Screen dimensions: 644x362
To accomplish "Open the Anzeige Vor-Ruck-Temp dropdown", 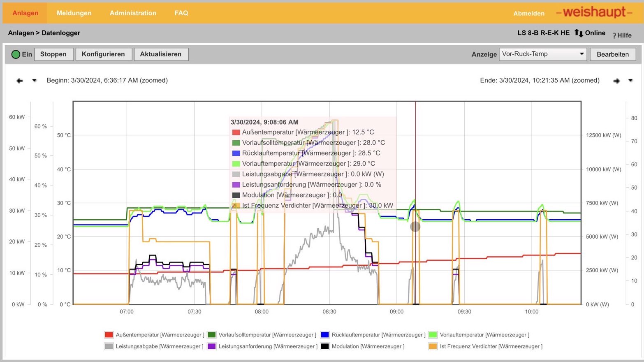I will tap(543, 54).
